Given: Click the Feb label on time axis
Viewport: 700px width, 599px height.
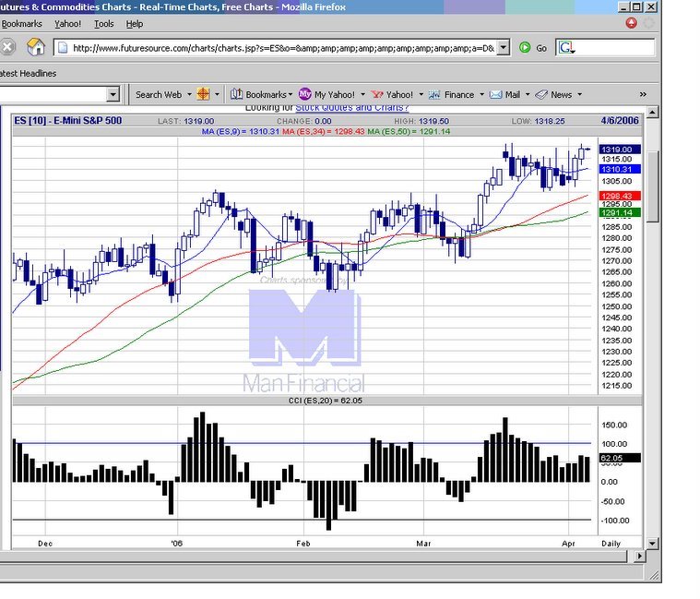Looking at the screenshot, I should pyautogui.click(x=303, y=544).
